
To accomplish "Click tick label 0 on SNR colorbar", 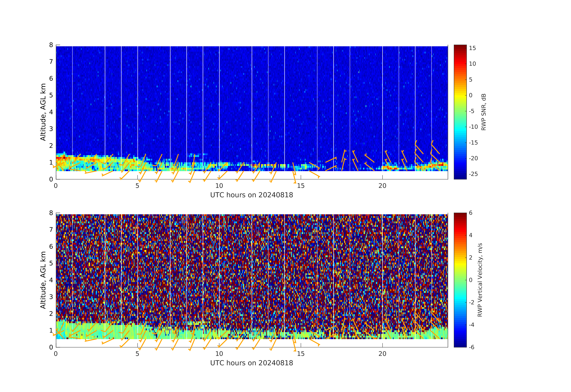I will (471, 95).
